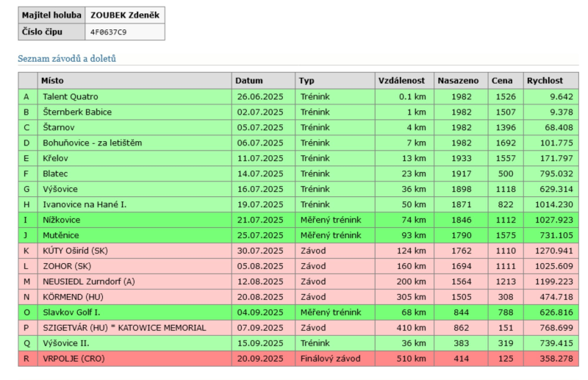Click the date 20.09.2025 cell
Screen dimensions: 588x380
[x=259, y=359]
